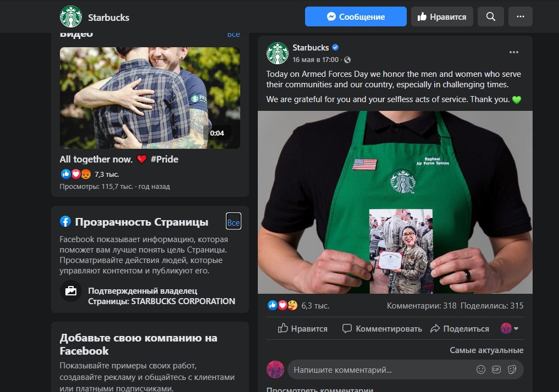This screenshot has height=392, width=559.
Task: Click Комментировать to comment on post
Action: tap(382, 329)
